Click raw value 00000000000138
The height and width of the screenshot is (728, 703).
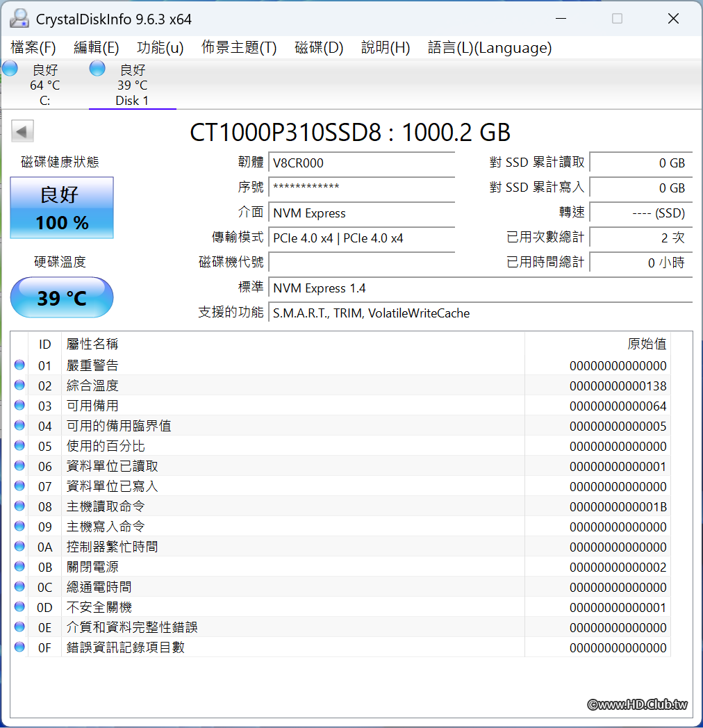pos(618,386)
